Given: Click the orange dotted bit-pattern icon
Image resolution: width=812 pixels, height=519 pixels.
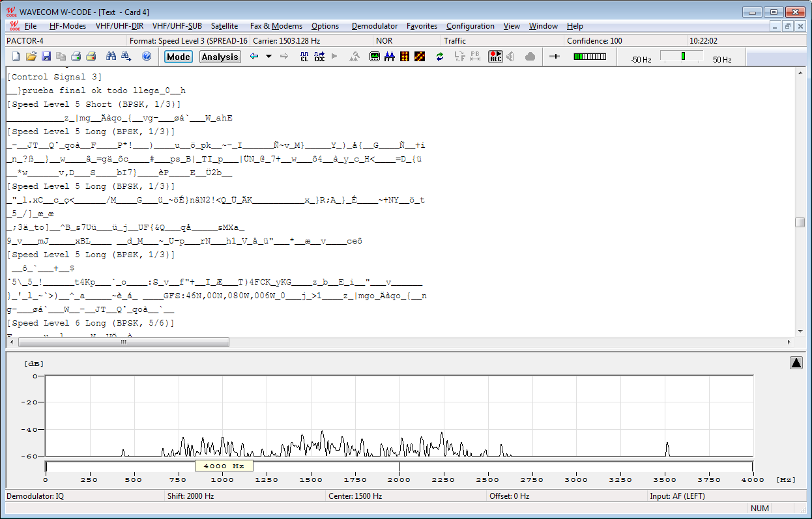Looking at the screenshot, I should [405, 57].
